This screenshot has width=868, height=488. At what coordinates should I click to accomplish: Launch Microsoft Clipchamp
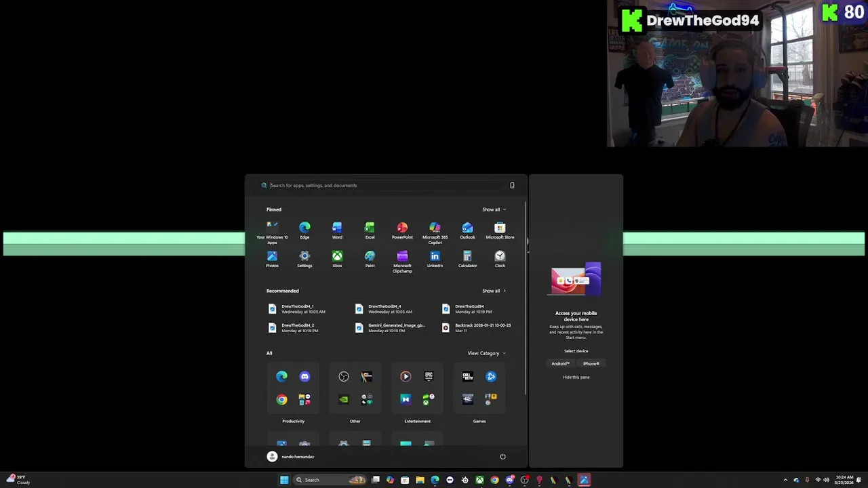point(402,261)
